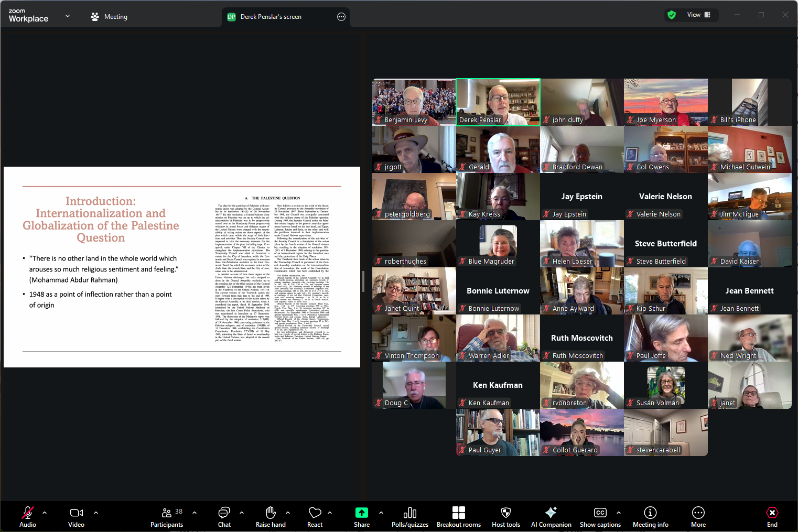Expand the Zoom Workplace dropdown chevron

68,16
